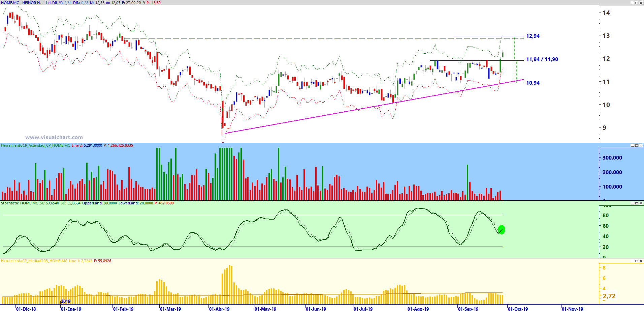This screenshot has width=644, height=311.
Task: Click the 300.000 volume axis label
Action: (612, 158)
